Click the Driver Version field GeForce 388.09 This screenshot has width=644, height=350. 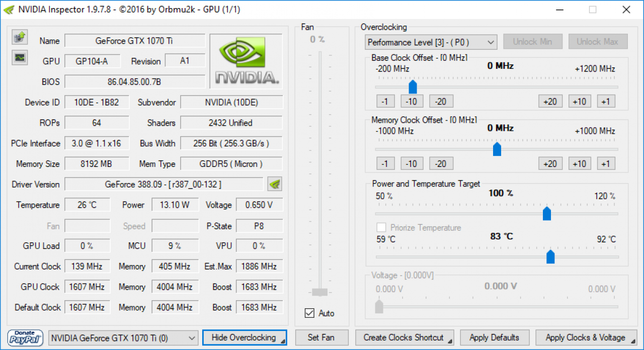(164, 184)
